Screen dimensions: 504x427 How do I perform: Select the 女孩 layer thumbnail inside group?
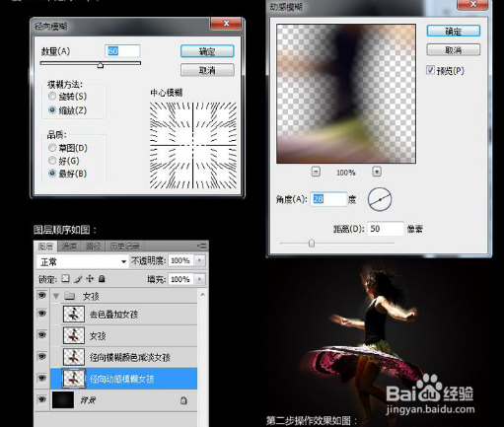74,335
